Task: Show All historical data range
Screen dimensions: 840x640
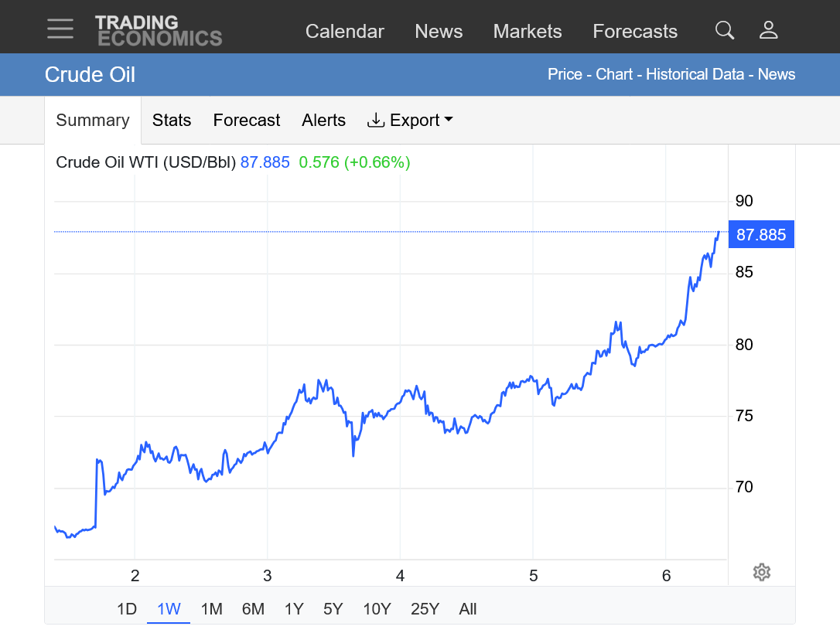Action: [x=467, y=609]
